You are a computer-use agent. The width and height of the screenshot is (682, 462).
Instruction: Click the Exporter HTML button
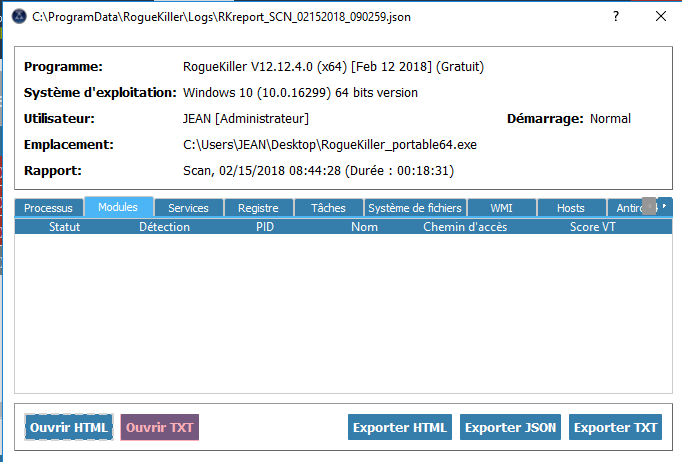(x=400, y=427)
